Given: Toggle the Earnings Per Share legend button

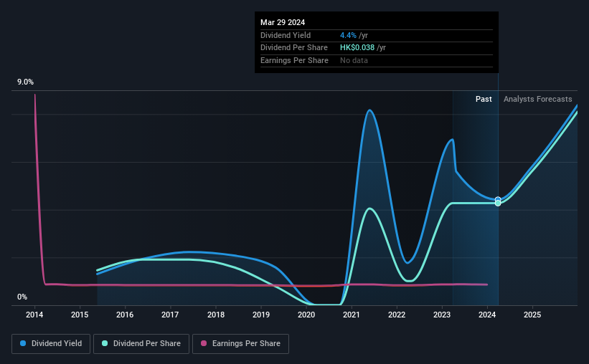Looking at the screenshot, I should 240,344.
